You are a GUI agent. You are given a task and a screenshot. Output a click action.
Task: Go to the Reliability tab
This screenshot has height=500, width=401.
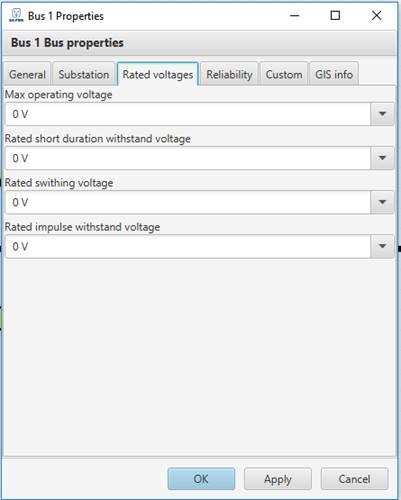tap(229, 74)
